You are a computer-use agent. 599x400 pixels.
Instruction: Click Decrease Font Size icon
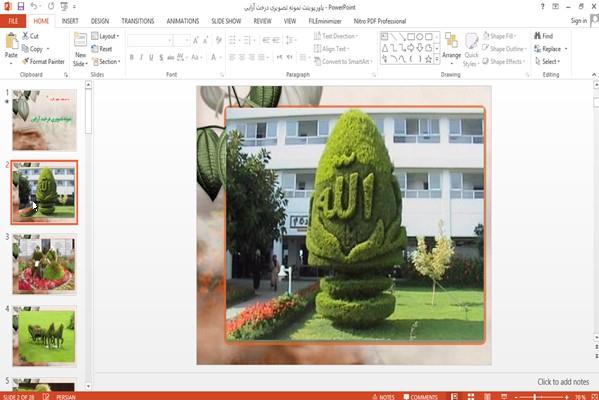[x=206, y=40]
